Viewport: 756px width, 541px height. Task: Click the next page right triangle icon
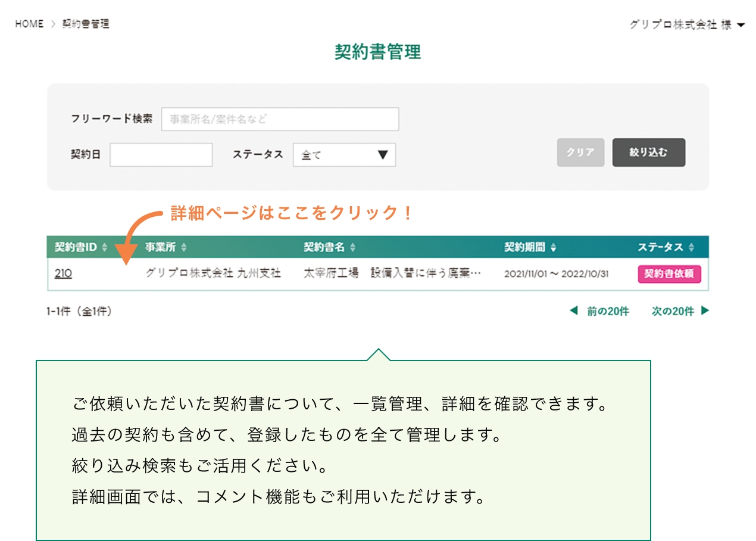tap(705, 310)
